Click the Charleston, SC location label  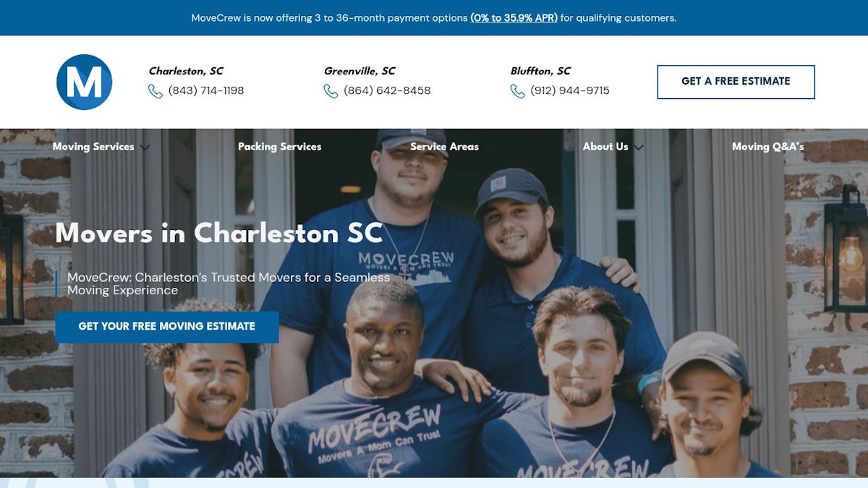point(186,71)
